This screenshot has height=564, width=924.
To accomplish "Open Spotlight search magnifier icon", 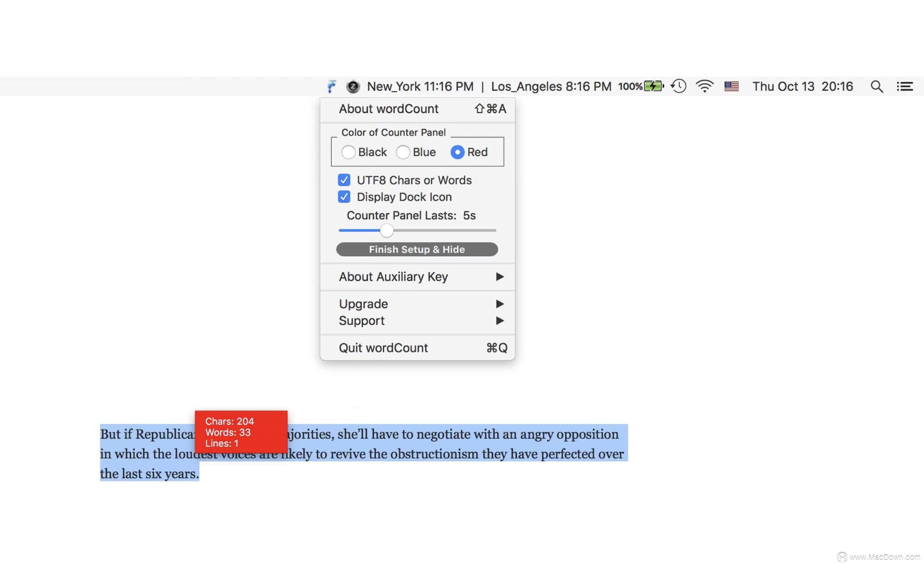I will 876,87.
